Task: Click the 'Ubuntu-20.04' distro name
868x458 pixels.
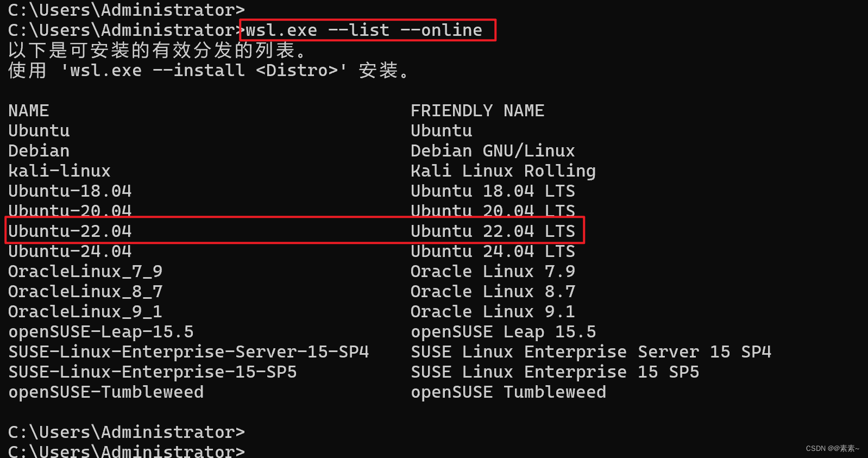Action: [70, 211]
